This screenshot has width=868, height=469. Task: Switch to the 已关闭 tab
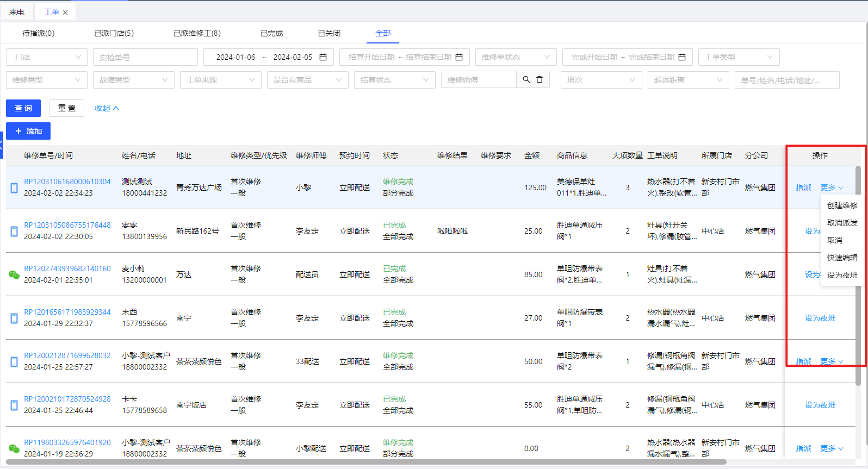click(329, 33)
